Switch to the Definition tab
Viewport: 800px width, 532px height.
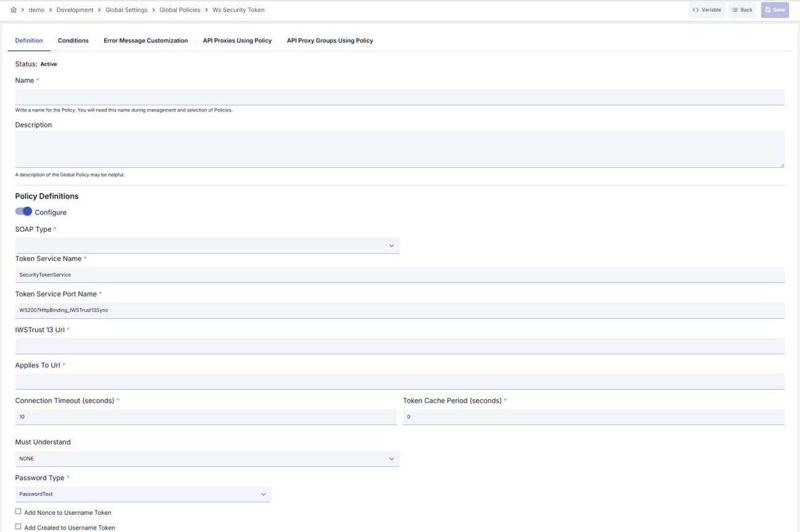click(29, 41)
